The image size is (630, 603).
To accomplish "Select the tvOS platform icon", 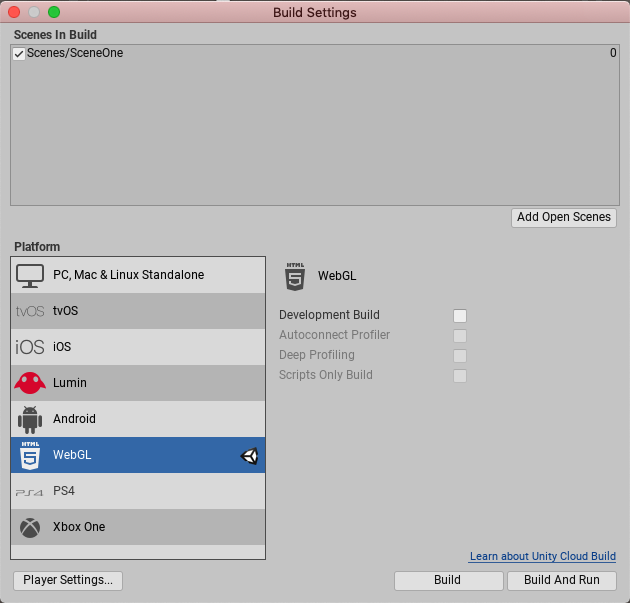I will click(30, 311).
